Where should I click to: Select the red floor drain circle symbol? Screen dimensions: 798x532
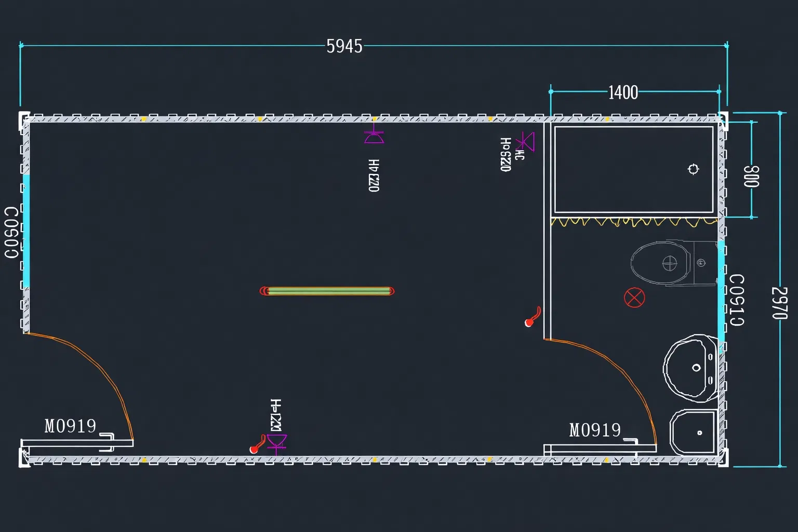(634, 298)
